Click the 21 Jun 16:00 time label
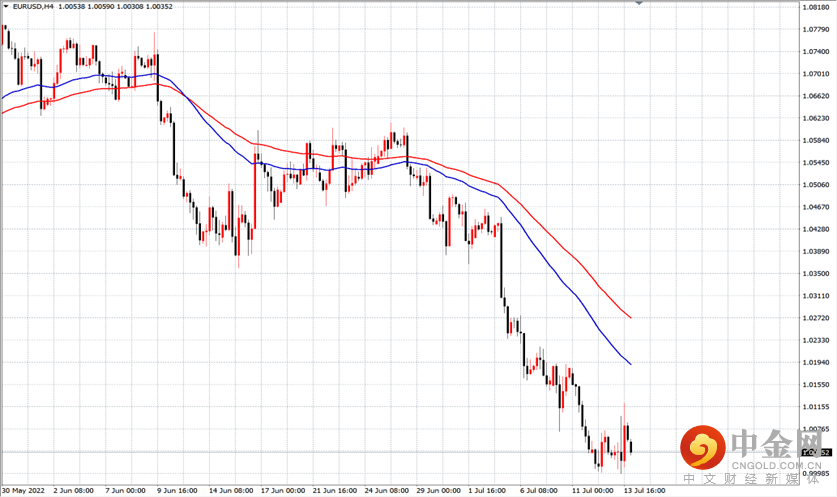This screenshot has height=497, width=837. [335, 490]
